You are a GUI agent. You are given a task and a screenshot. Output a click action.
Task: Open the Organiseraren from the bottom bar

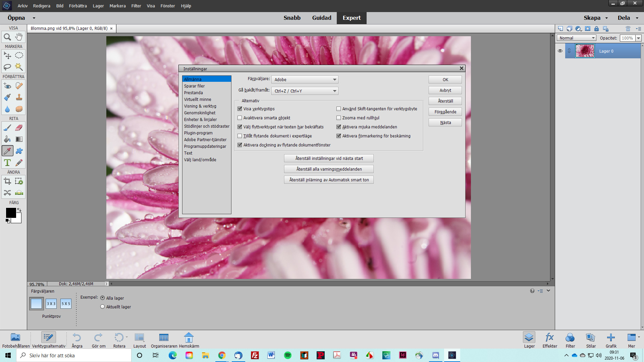tap(164, 338)
